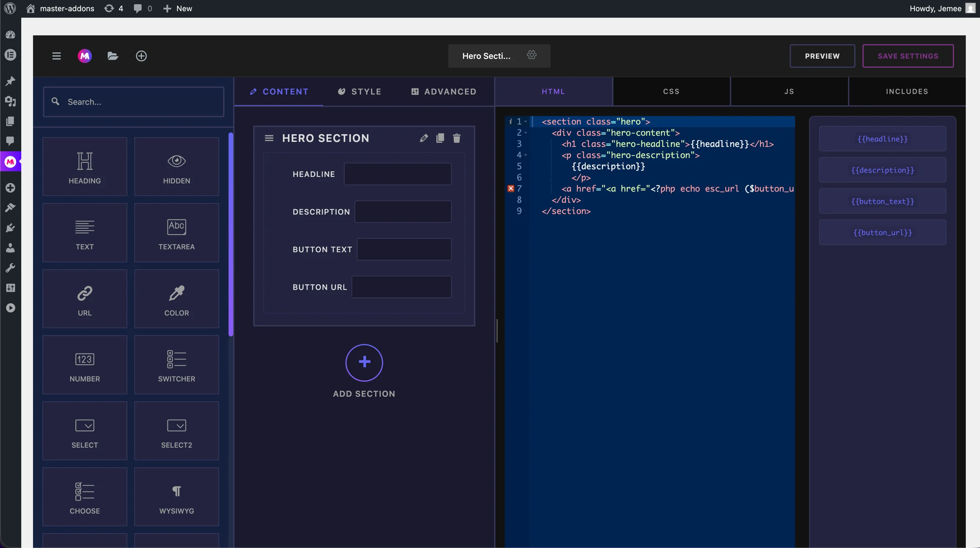This screenshot has height=548, width=980.
Task: Open the Tools wrench icon in WordPress sidebar
Action: click(x=10, y=268)
